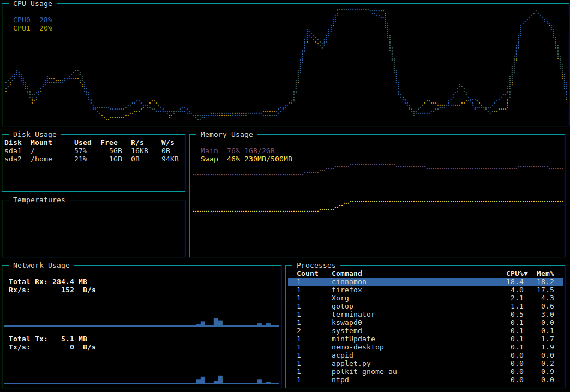Click the CPU0 legend label

point(22,20)
